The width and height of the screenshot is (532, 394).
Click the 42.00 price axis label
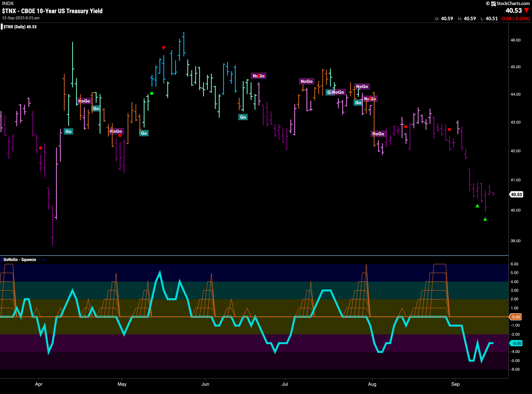point(516,151)
